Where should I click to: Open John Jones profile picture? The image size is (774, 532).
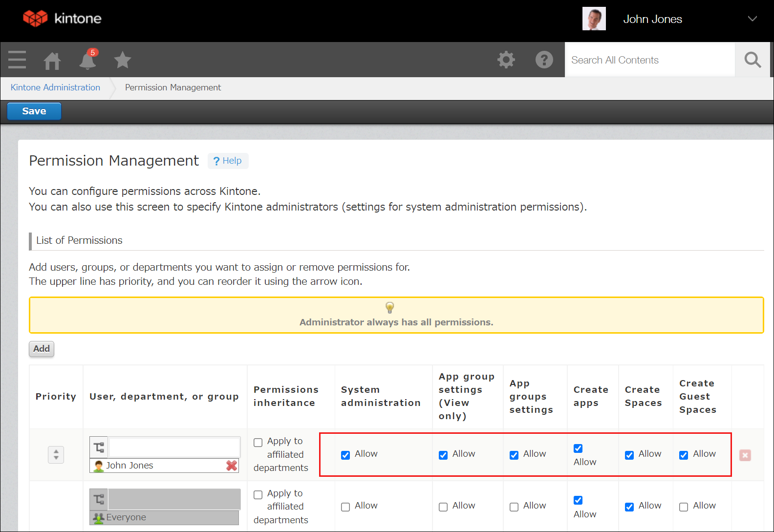594,19
